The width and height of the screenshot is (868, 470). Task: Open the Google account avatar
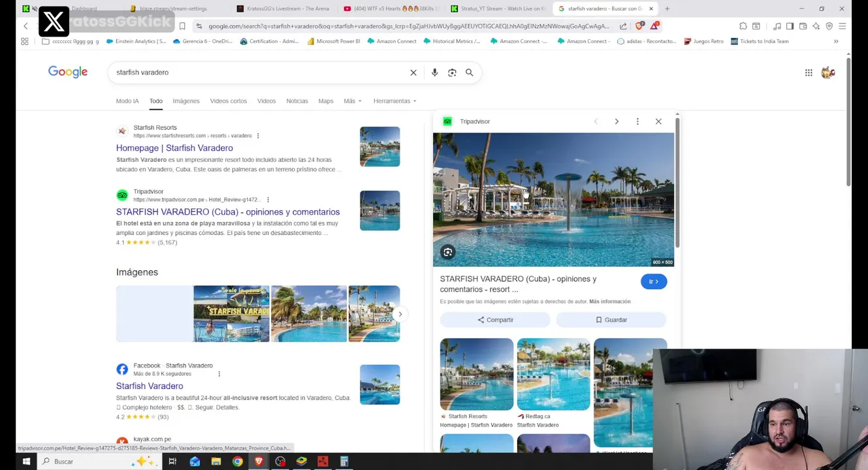828,72
